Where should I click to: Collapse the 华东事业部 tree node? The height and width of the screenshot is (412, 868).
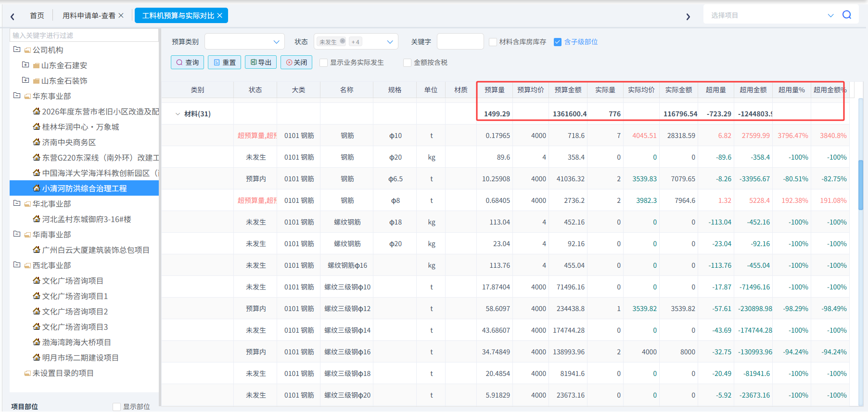(17, 96)
